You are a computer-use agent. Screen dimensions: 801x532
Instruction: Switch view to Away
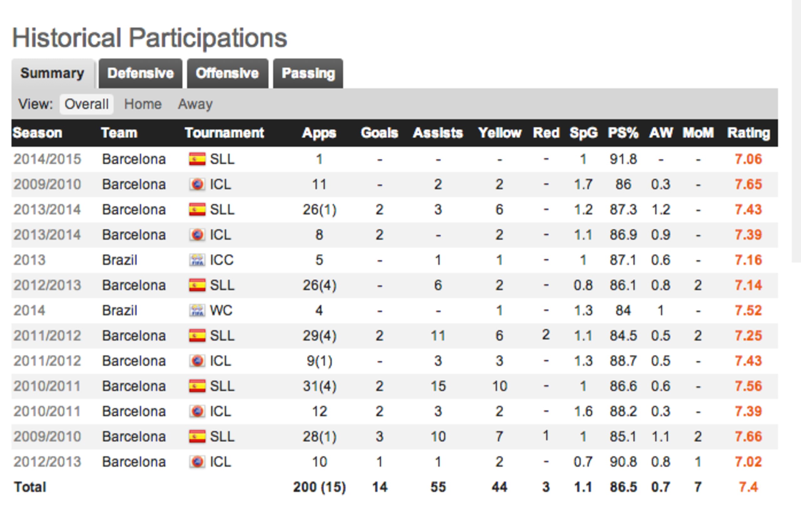195,104
